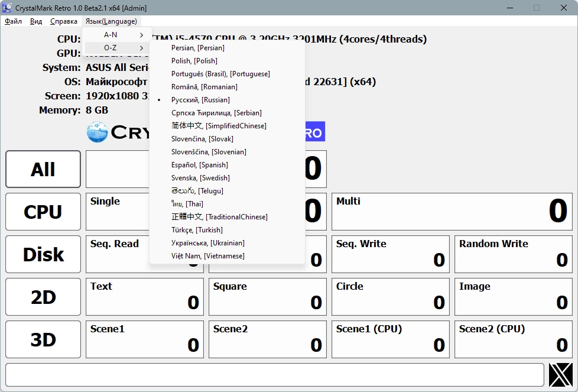Start the Disk benchmark
The height and width of the screenshot is (392, 578).
point(43,254)
